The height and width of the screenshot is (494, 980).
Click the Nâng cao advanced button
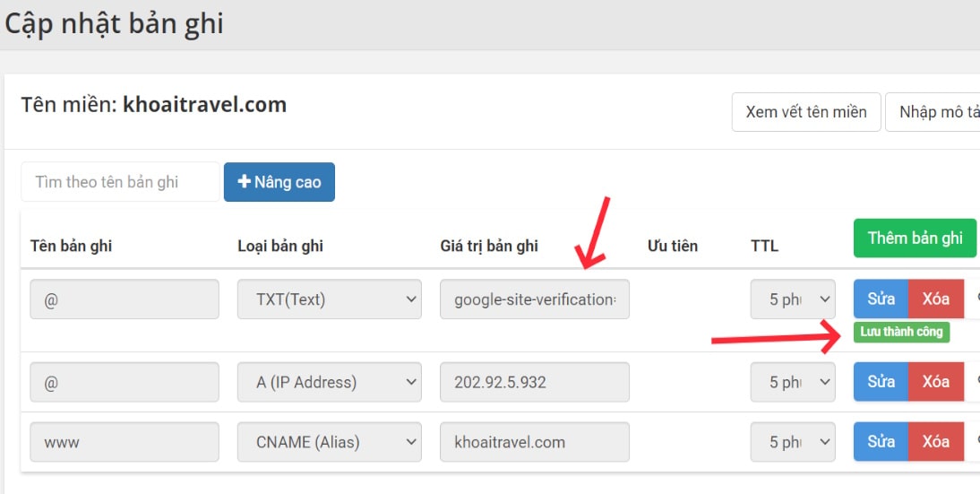click(x=279, y=182)
